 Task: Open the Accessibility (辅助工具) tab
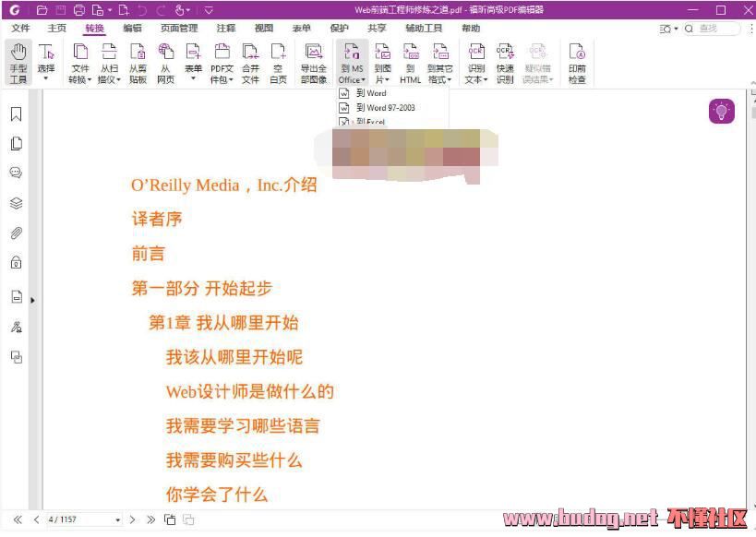424,29
